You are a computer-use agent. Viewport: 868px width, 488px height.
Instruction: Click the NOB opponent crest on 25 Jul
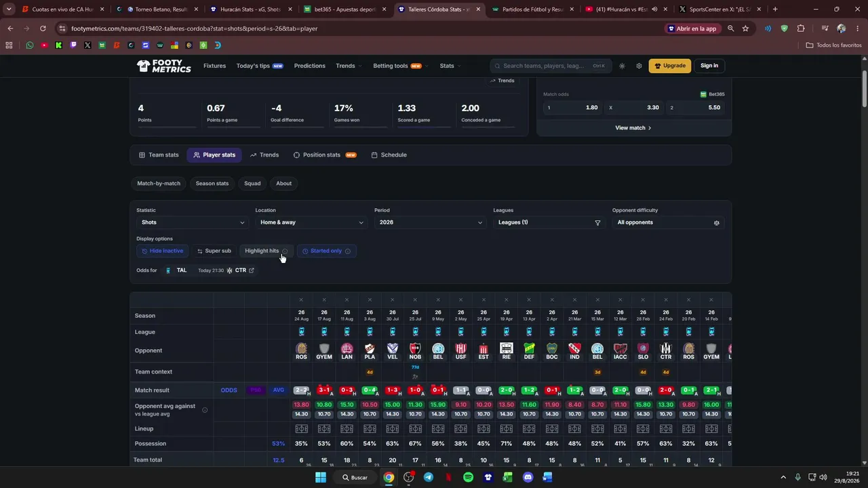tap(415, 348)
